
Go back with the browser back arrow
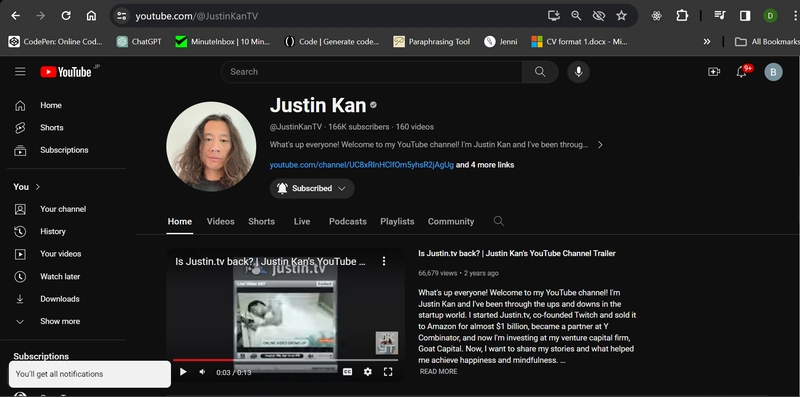click(16, 16)
